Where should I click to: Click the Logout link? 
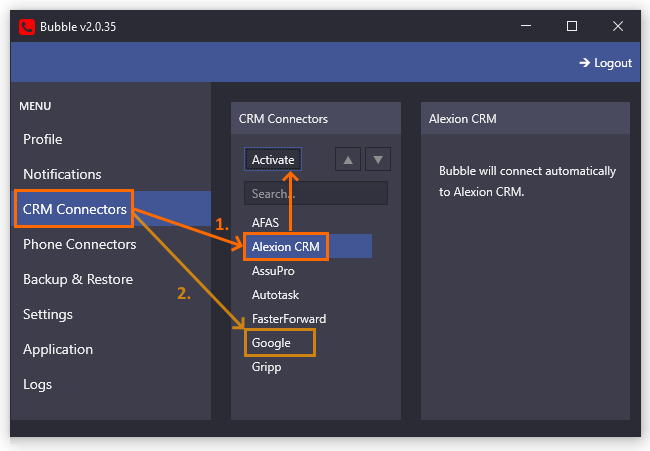tap(605, 63)
